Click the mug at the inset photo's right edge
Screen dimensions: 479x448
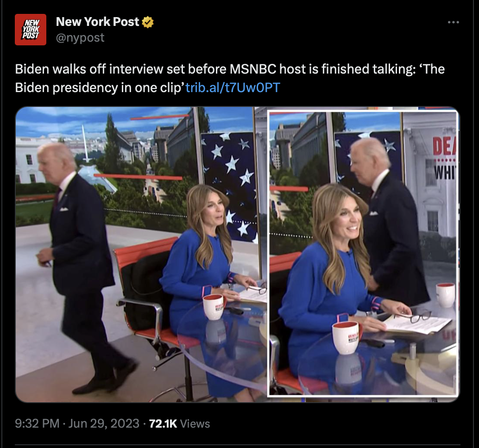pos(445,295)
